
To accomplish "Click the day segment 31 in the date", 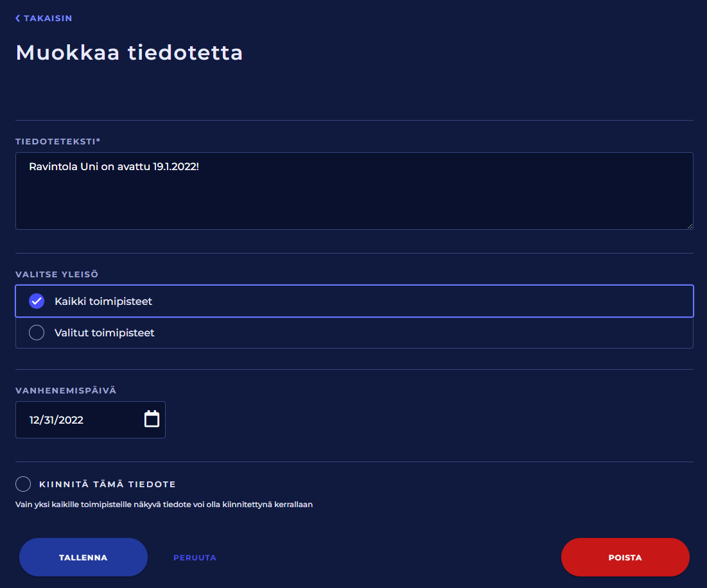I will [51, 420].
